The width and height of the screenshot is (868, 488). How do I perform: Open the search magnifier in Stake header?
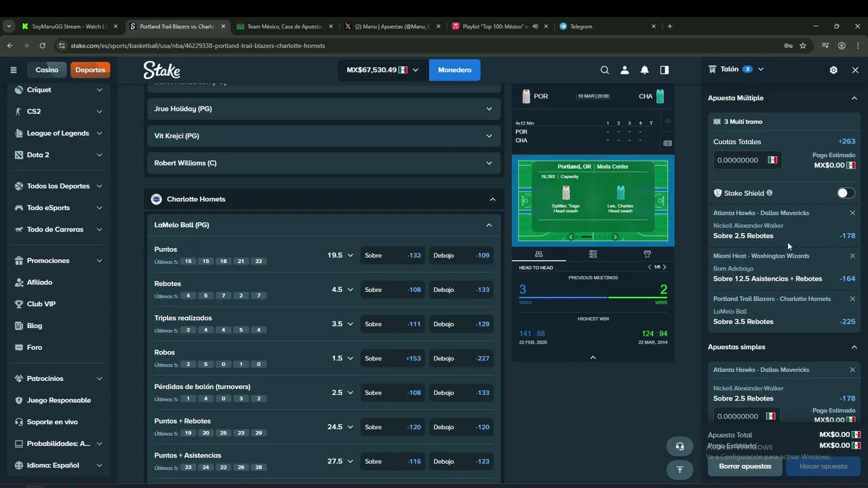[605, 70]
